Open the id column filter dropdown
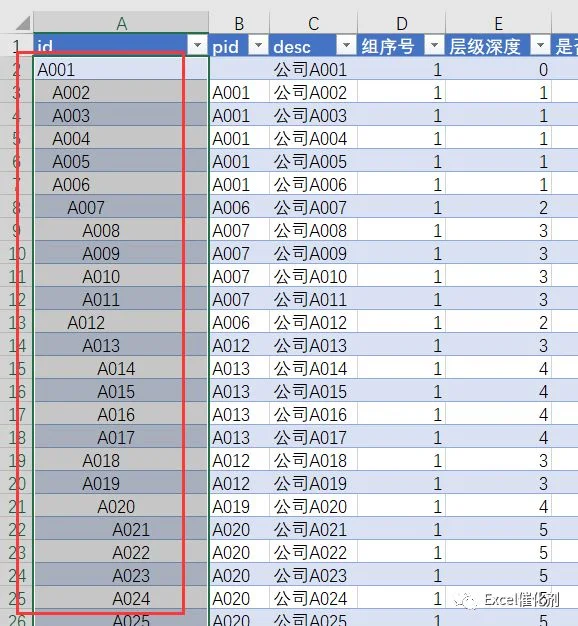578x626 pixels. pyautogui.click(x=198, y=46)
